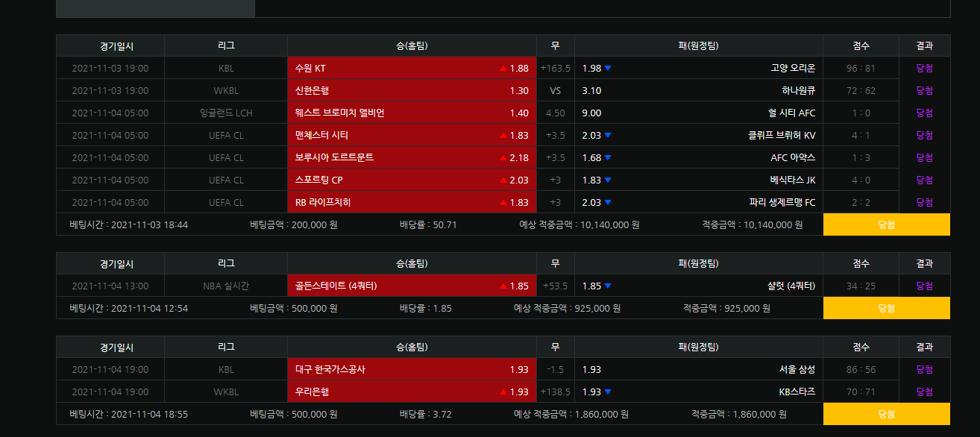980x437 pixels.
Task: Click the red up arrow next to 보루시아 도르트문트 odds 2.18
Action: 503,157
